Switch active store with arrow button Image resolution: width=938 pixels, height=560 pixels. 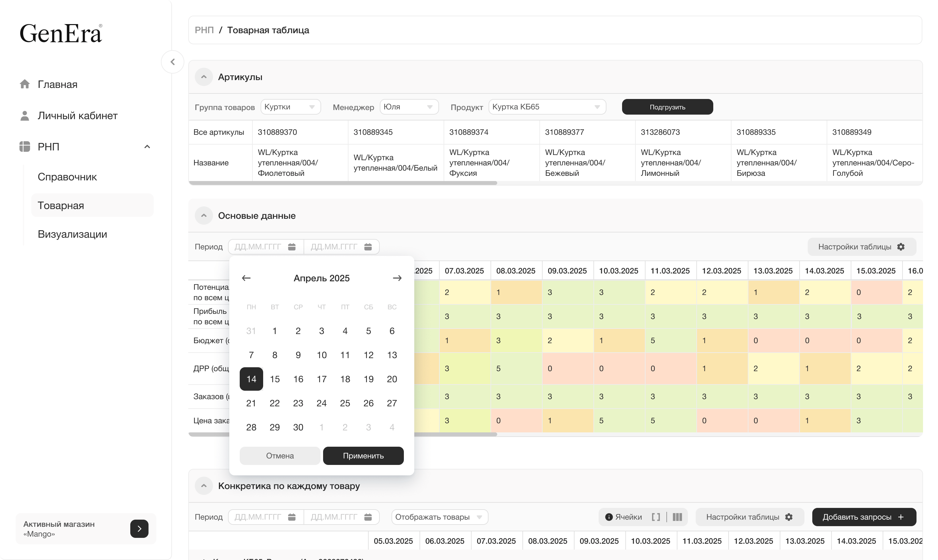pos(139,529)
